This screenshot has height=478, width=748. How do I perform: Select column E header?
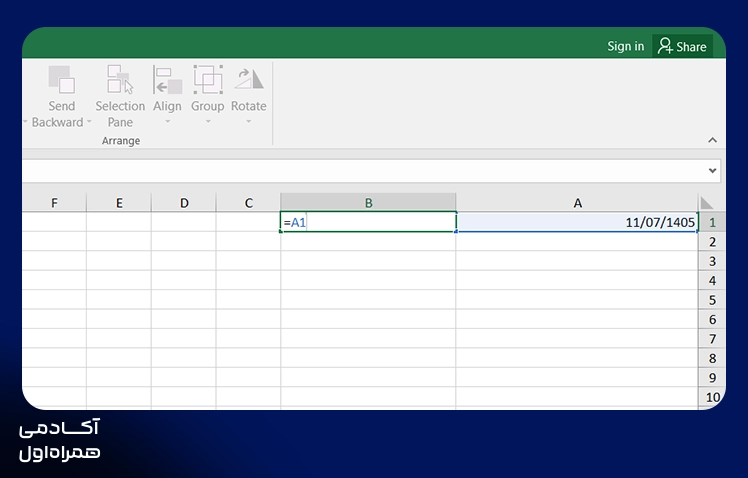119,203
